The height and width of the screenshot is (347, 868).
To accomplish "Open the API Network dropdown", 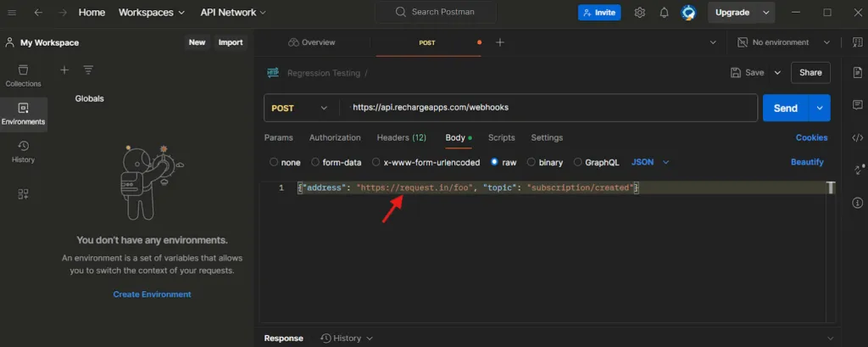I will pyautogui.click(x=233, y=12).
